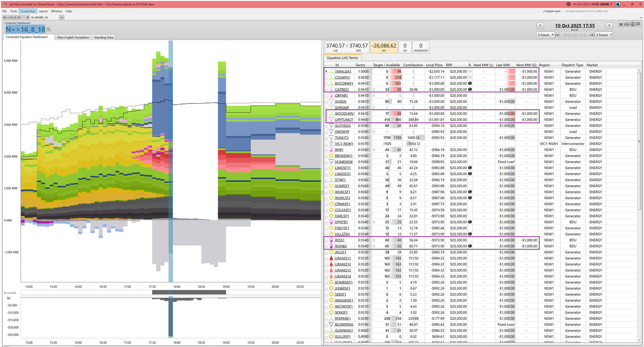The image size is (644, 347).
Task: Toggle the Screenshot menu button
Action: [28, 11]
